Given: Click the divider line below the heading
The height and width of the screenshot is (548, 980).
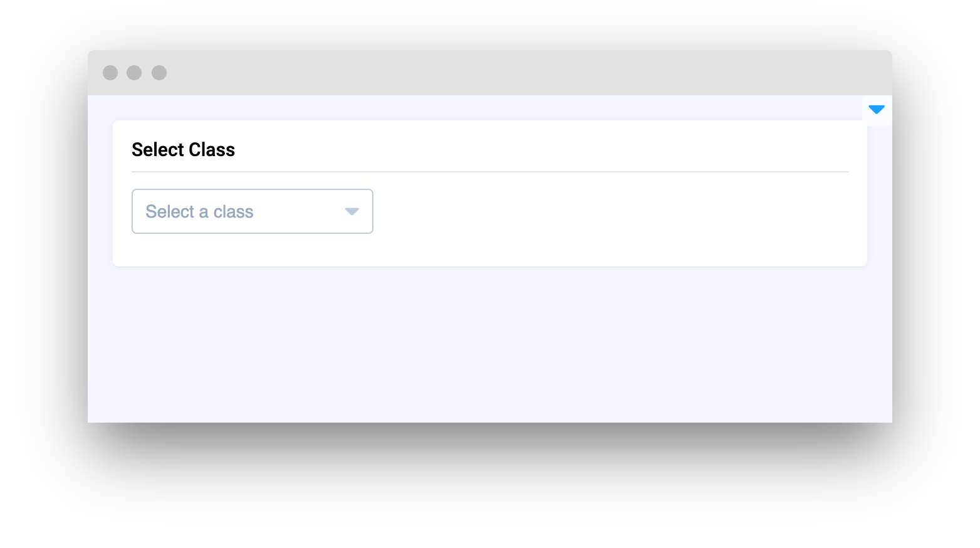Looking at the screenshot, I should (x=489, y=171).
